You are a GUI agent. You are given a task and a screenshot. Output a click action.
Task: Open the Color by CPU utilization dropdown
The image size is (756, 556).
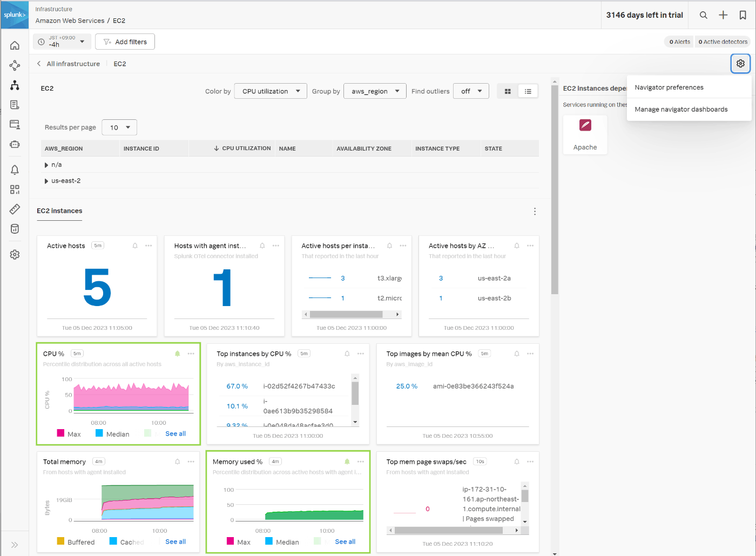click(x=271, y=91)
